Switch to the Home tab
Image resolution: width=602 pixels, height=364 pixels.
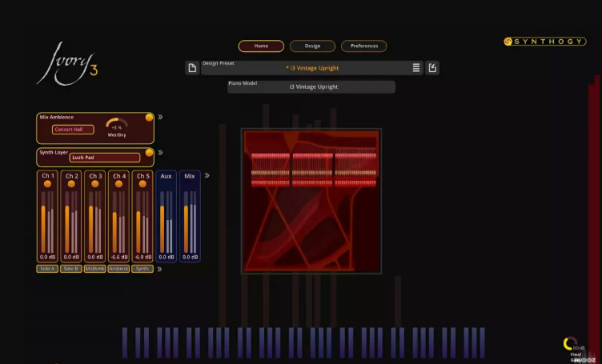coord(261,46)
